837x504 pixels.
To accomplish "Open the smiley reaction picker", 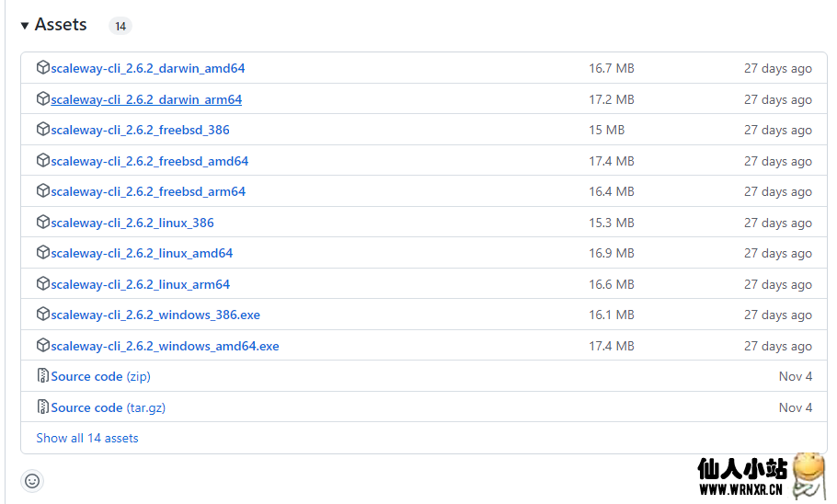I will tap(32, 481).
